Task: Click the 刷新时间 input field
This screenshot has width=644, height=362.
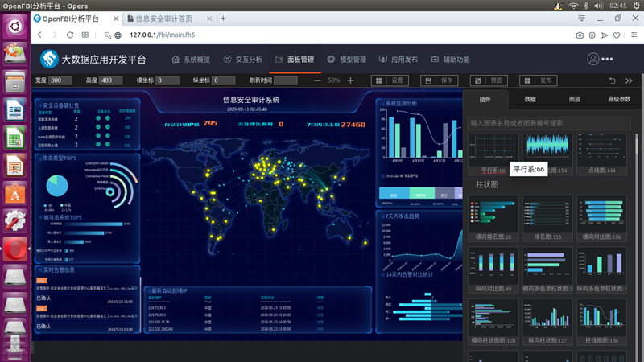Action: 286,80
